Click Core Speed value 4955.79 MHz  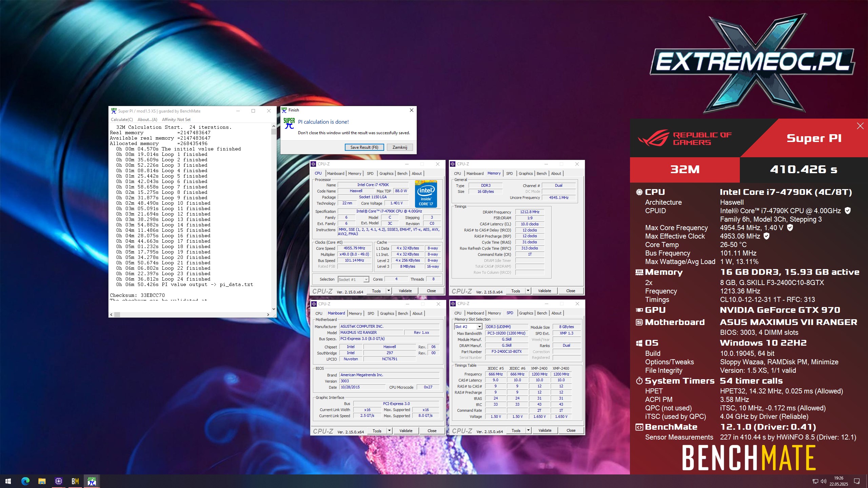point(354,248)
